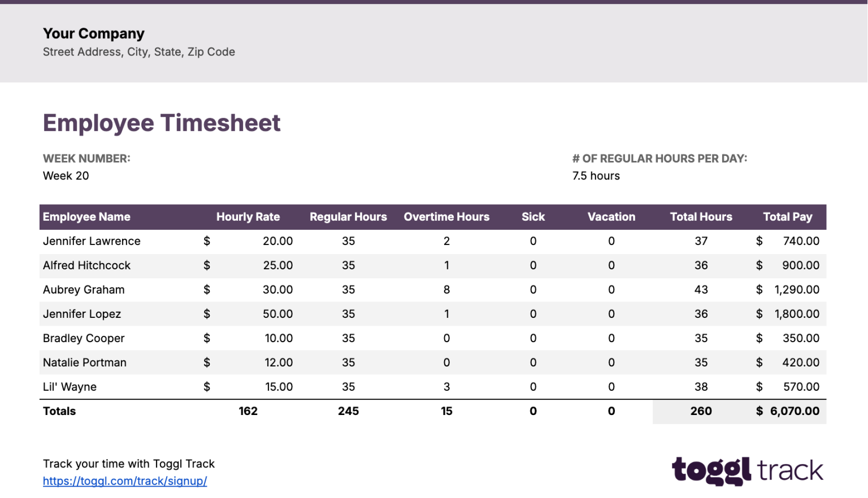This screenshot has height=498, width=868.
Task: Select the Regular Hours header cell
Action: tap(348, 217)
